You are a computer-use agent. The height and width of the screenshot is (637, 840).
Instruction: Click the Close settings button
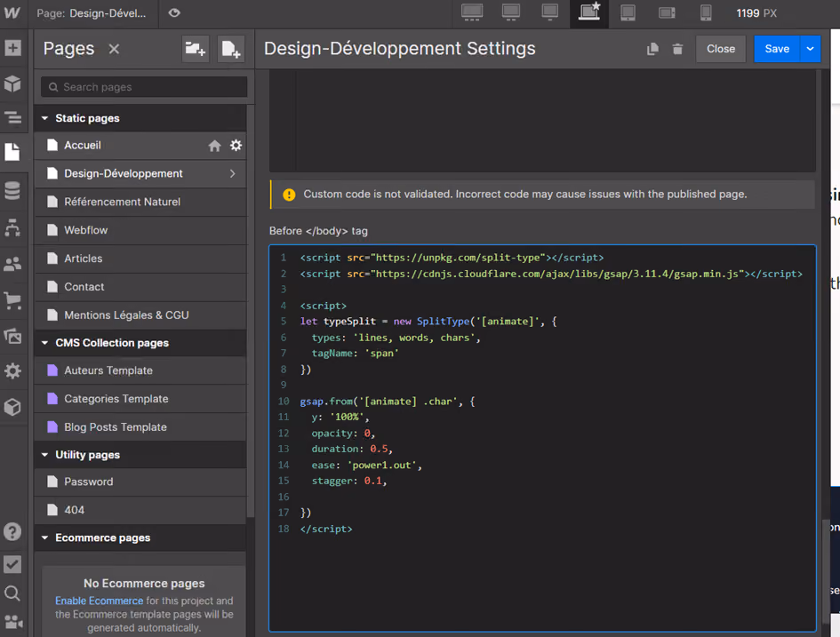coord(721,49)
